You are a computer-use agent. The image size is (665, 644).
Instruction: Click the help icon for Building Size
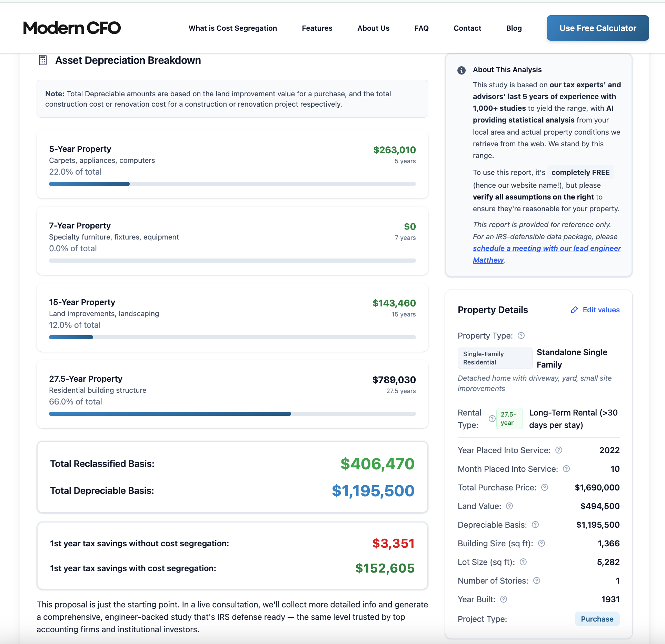click(542, 543)
